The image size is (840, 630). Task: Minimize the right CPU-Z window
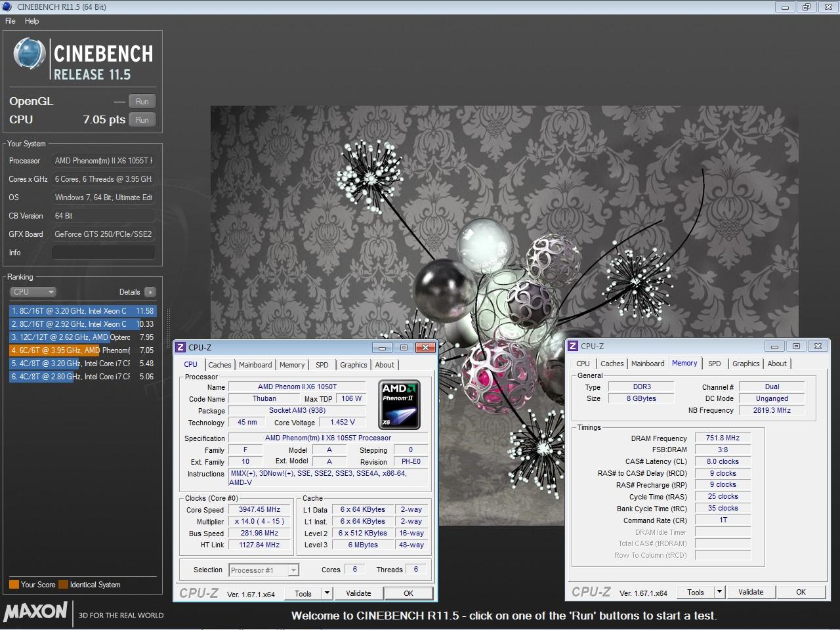click(774, 346)
